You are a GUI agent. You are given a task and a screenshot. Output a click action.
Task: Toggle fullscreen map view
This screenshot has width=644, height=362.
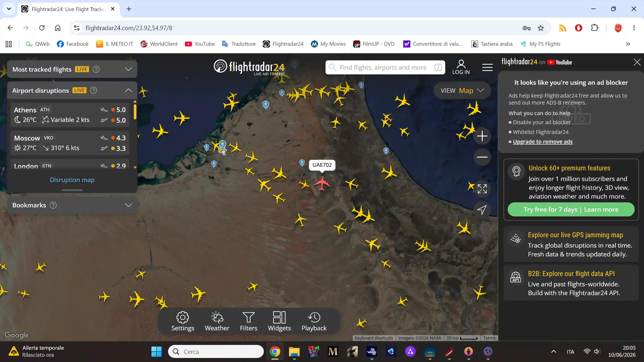[x=482, y=189]
